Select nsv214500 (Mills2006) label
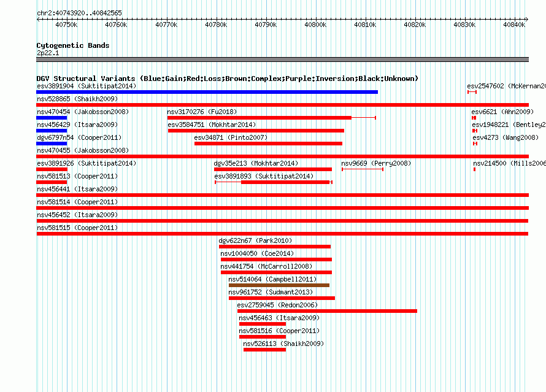 tap(509, 163)
